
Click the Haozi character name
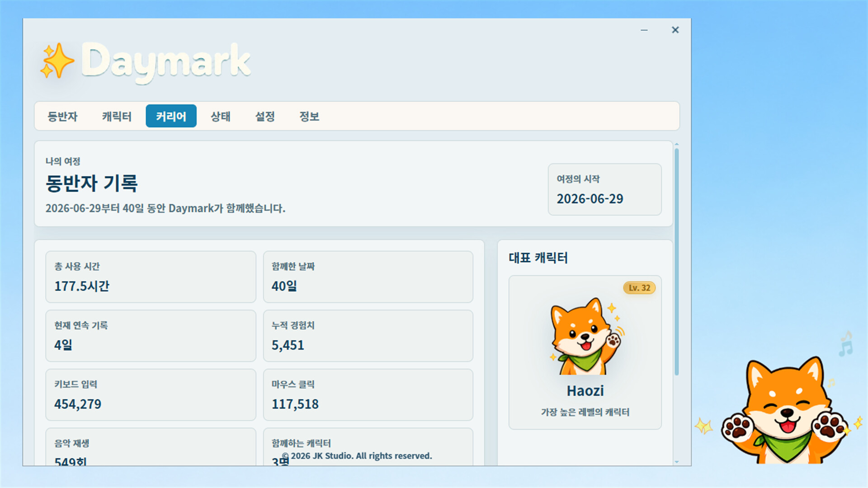point(585,391)
